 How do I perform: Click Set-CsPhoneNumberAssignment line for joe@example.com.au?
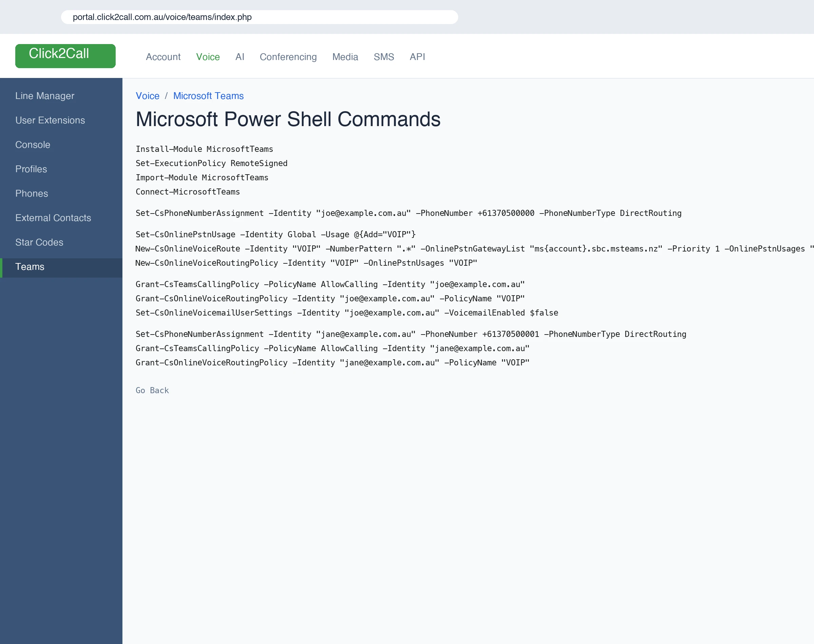click(408, 214)
